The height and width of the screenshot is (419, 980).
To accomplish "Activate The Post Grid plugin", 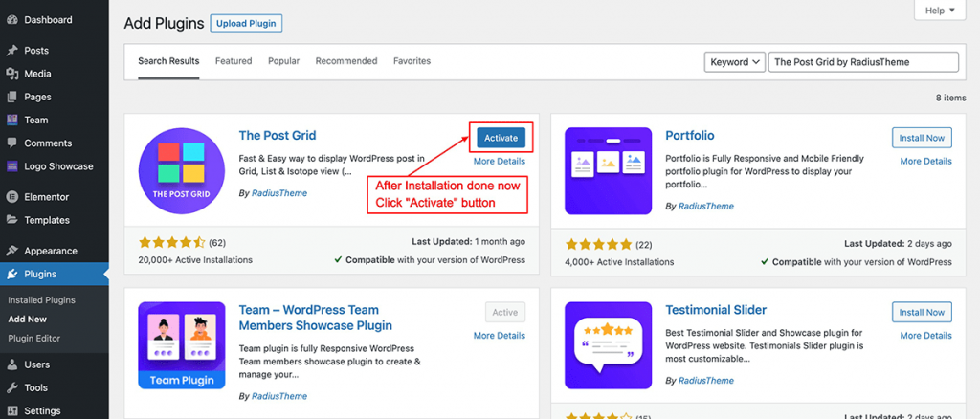I will pyautogui.click(x=501, y=138).
